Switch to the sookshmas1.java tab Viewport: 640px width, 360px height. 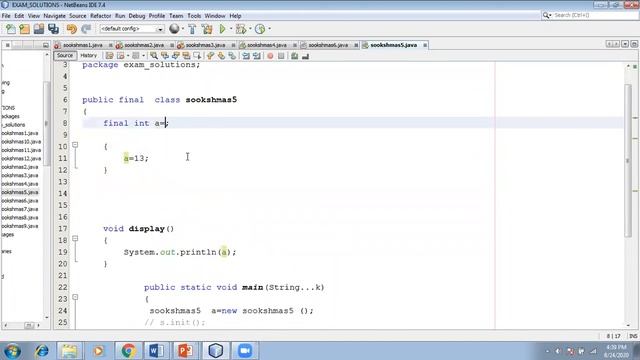(x=82, y=45)
